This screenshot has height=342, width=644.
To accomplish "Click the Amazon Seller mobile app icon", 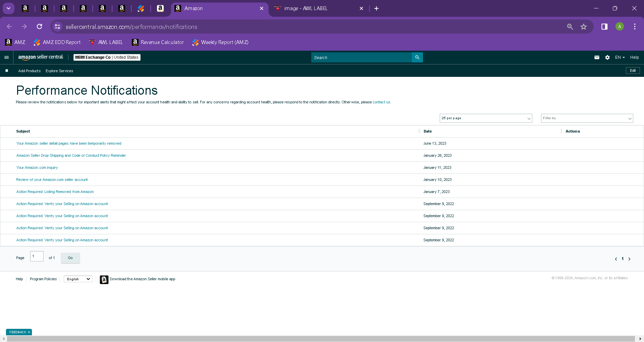I will point(104,279).
